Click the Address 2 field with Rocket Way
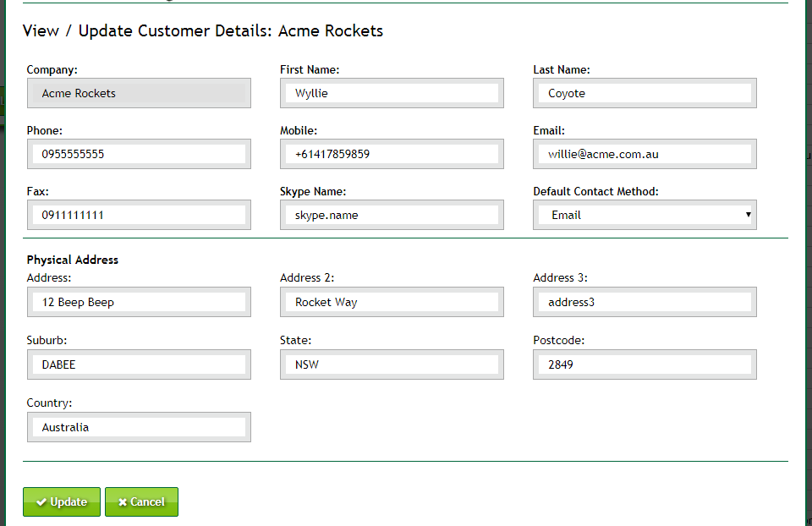The width and height of the screenshot is (812, 526). click(392, 302)
